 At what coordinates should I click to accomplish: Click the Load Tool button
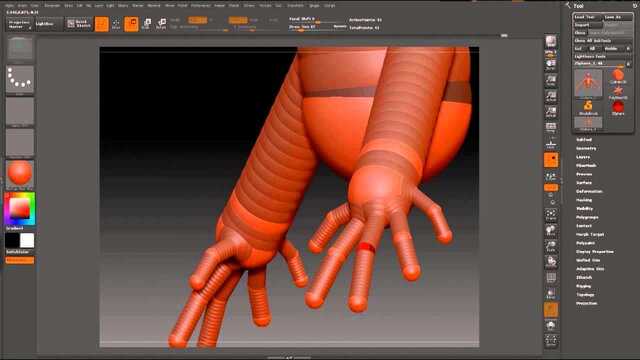point(588,17)
